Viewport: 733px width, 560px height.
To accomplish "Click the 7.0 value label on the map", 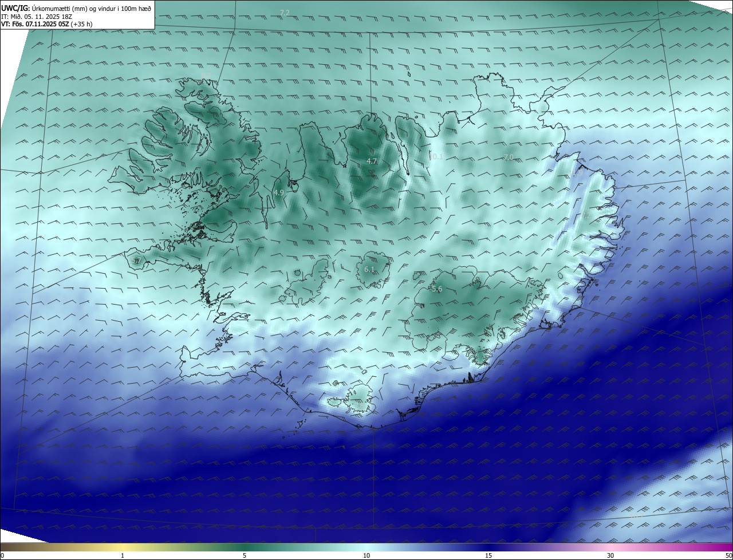I will pos(508,157).
